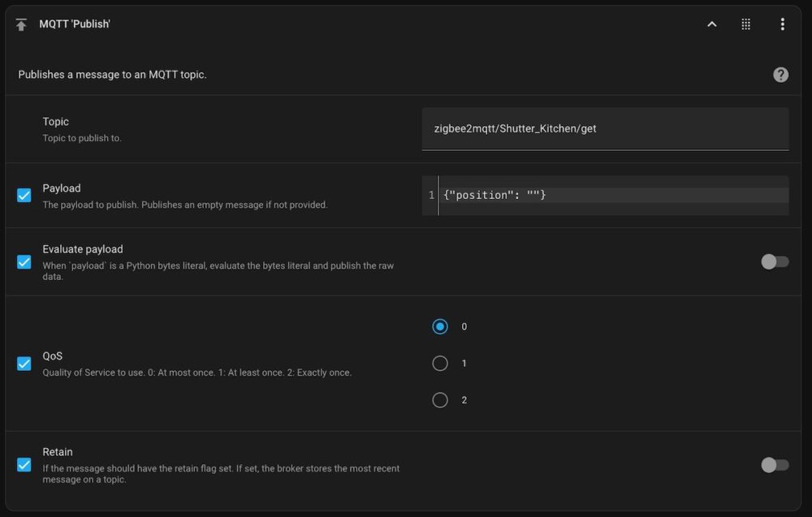Uncheck the QoS checkbox
812x517 pixels.
[x=24, y=364]
